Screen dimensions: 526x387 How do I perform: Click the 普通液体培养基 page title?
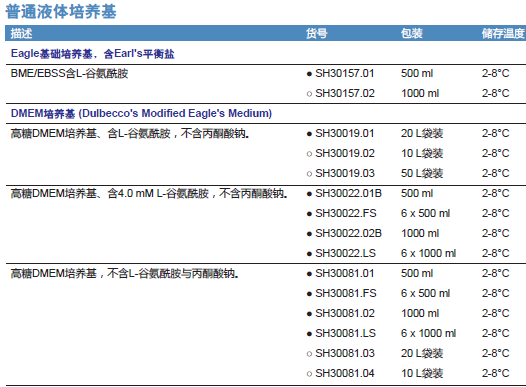[61, 12]
